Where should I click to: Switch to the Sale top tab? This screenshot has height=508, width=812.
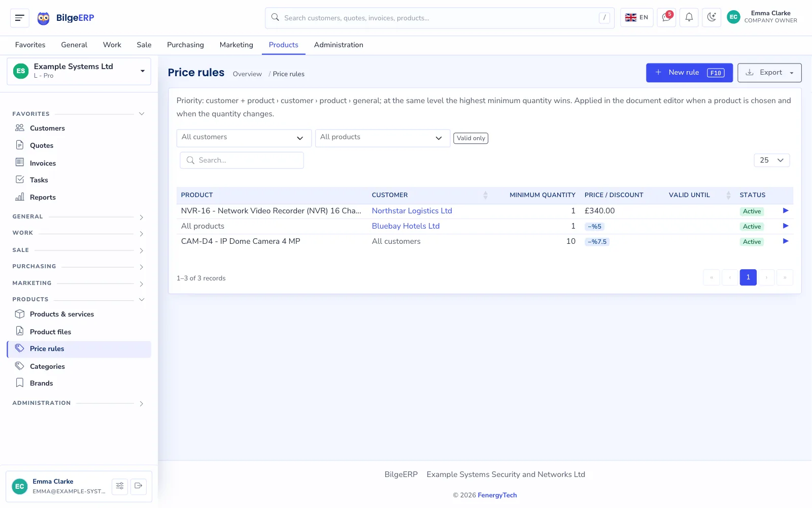pos(144,45)
